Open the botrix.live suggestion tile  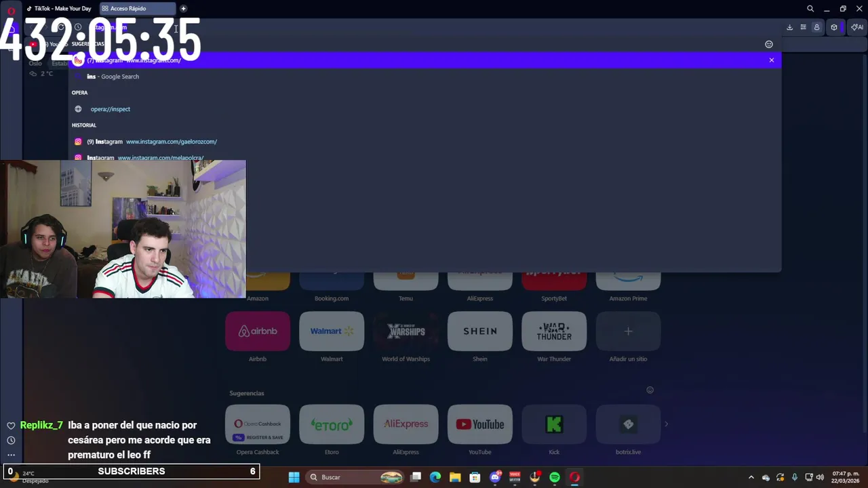[x=628, y=424]
